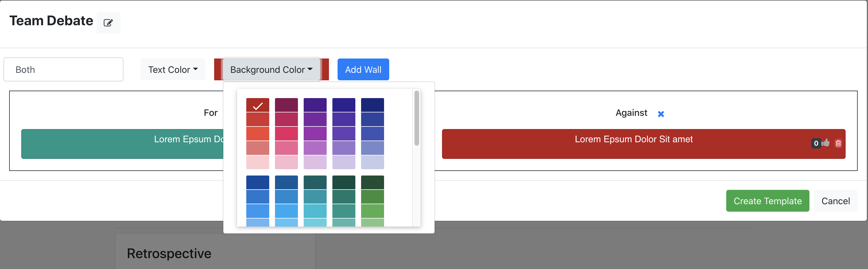
Task: Select the bright cyan swatch in the cyan column
Action: [315, 211]
